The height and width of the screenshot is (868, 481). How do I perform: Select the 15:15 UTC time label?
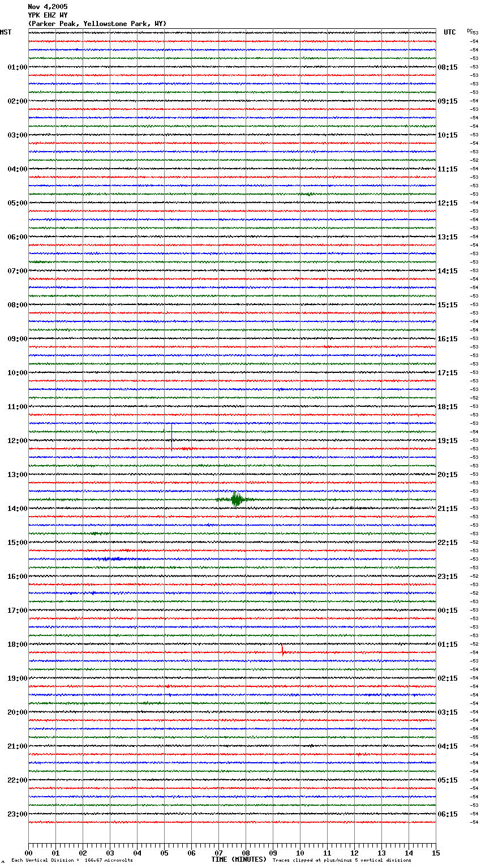(x=448, y=305)
